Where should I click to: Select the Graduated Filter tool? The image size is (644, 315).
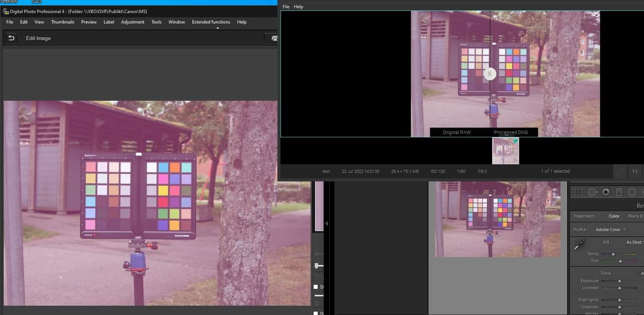[618, 191]
